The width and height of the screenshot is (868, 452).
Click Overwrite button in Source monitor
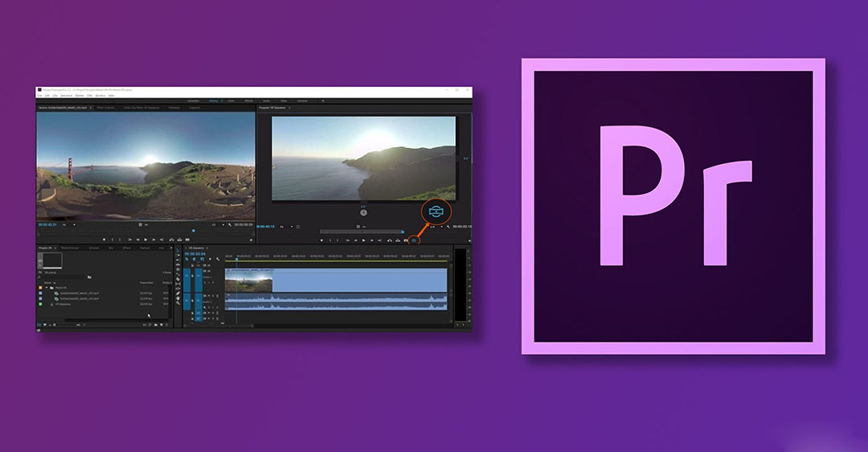(179, 240)
